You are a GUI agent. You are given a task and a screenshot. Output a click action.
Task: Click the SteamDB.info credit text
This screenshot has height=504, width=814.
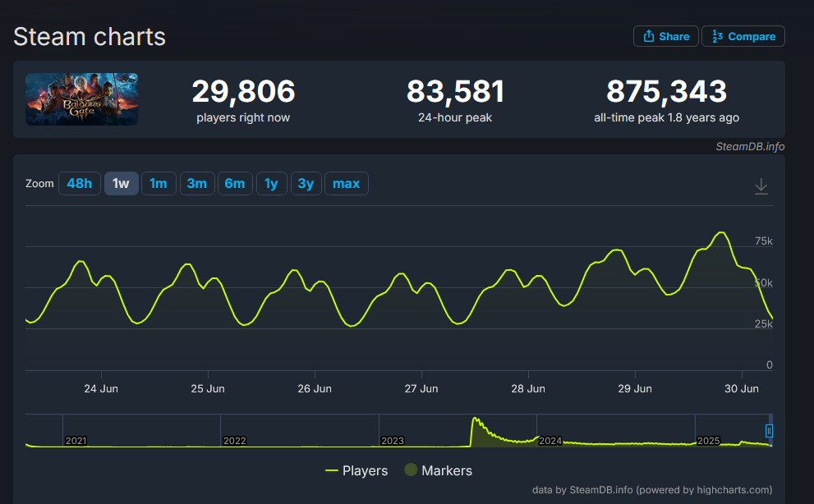pos(750,146)
